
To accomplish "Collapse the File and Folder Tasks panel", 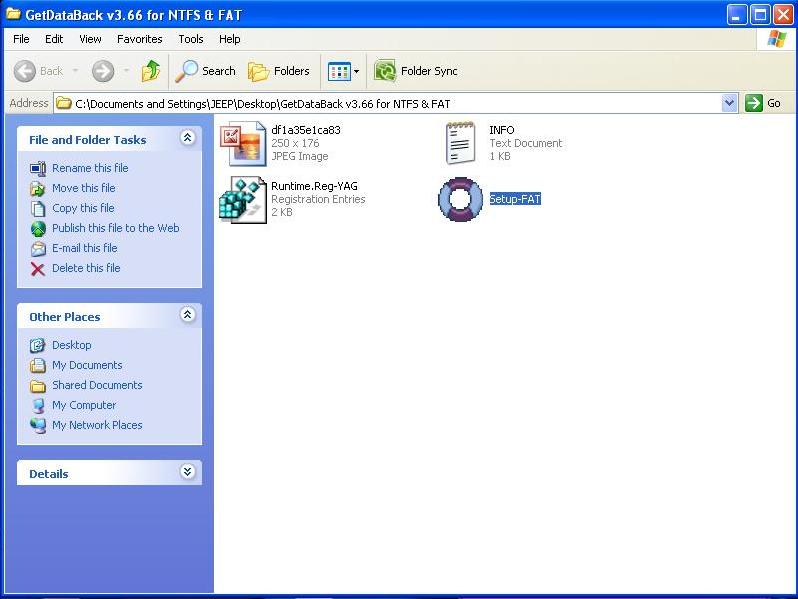I will coord(187,137).
